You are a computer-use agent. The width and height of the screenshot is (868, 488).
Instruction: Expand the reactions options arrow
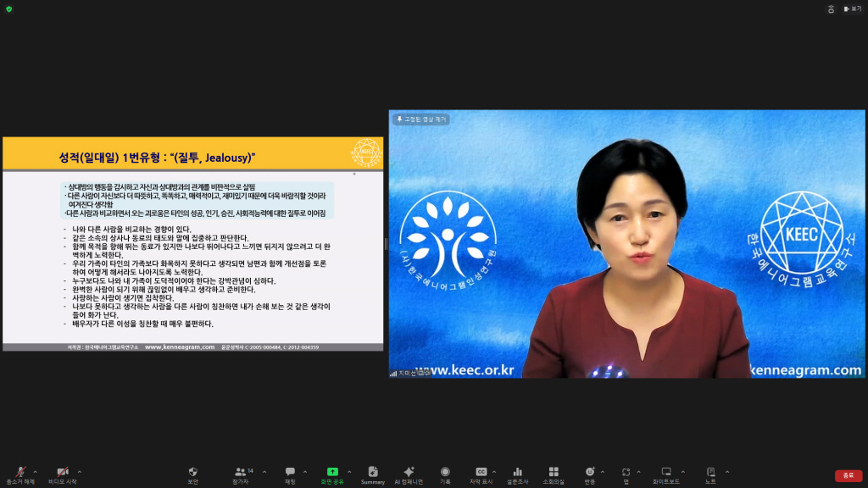pos(603,472)
